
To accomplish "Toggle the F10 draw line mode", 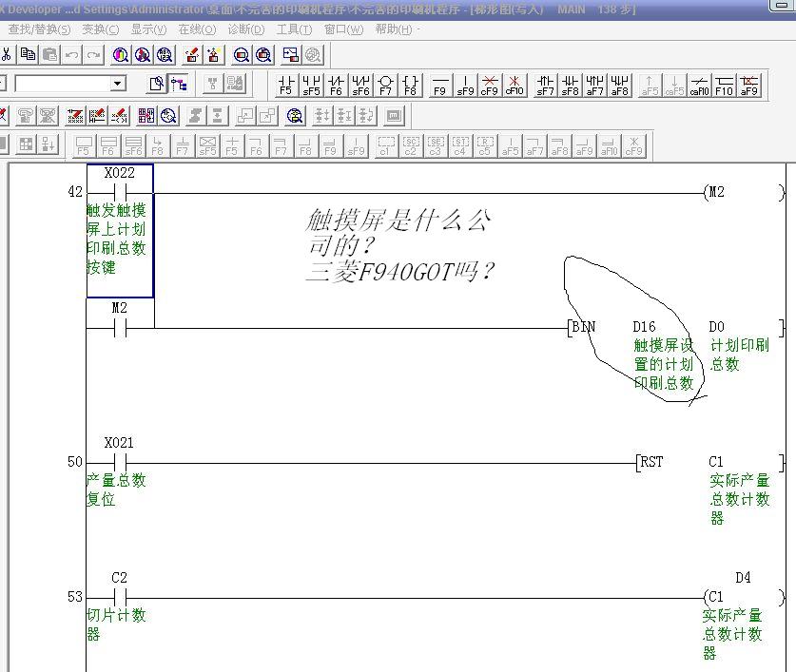I will coord(725,85).
